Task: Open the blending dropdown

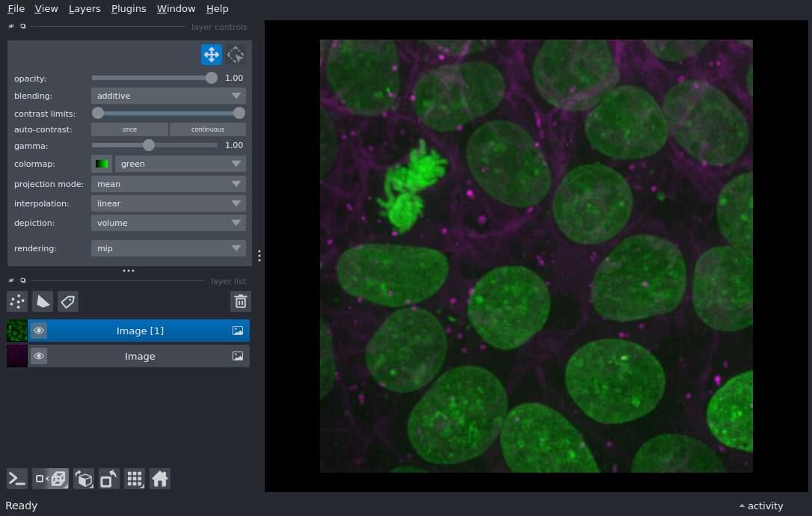Action: [168, 96]
